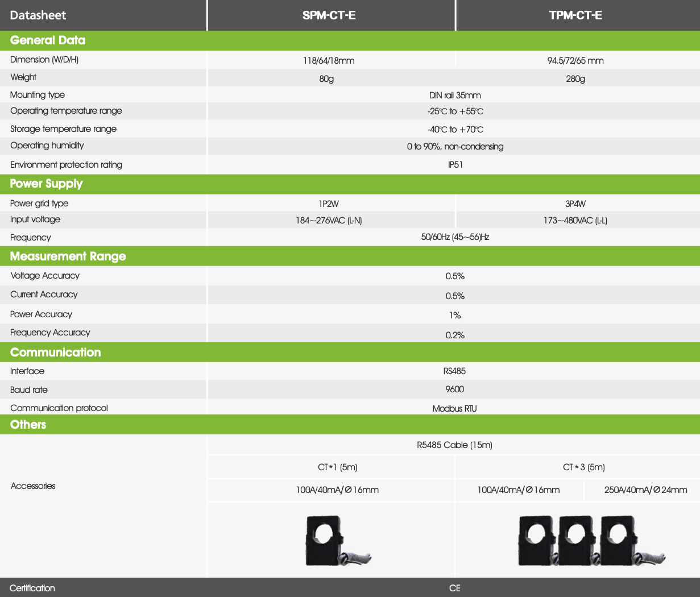Screen dimensions: 700x597
Task: Click the 184~276VAC (L-N) value
Action: tap(329, 221)
